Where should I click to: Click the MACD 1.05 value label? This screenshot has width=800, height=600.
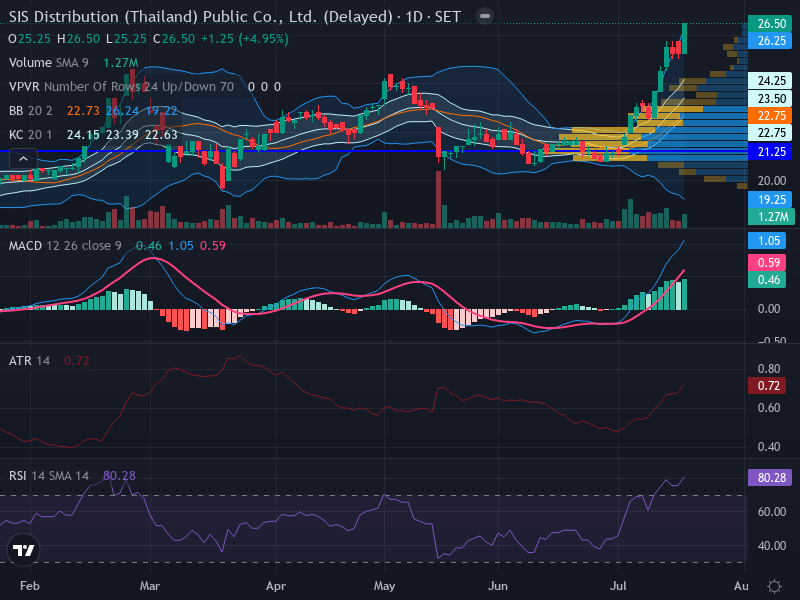pos(767,241)
